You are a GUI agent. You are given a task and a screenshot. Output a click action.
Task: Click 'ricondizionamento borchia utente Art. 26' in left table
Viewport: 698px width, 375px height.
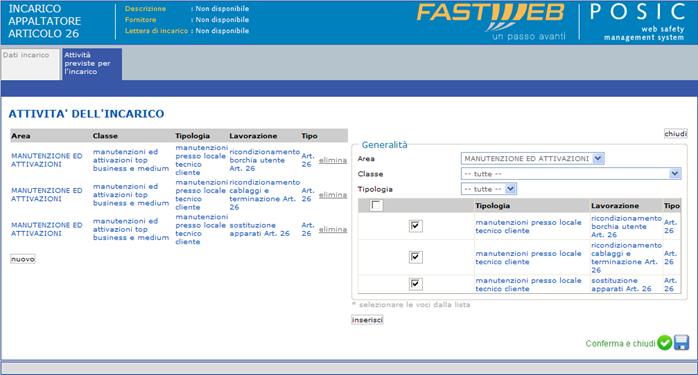point(264,160)
